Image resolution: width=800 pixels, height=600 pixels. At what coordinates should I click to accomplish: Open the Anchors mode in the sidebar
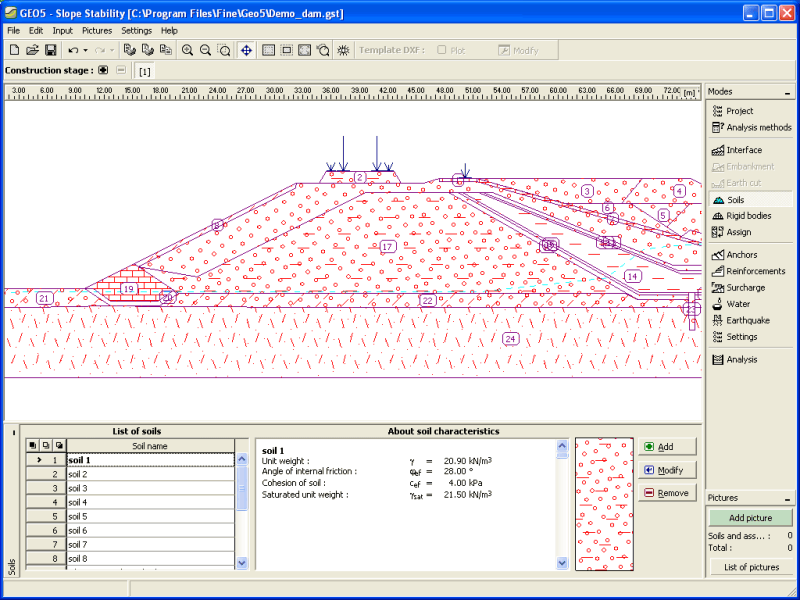pos(741,254)
